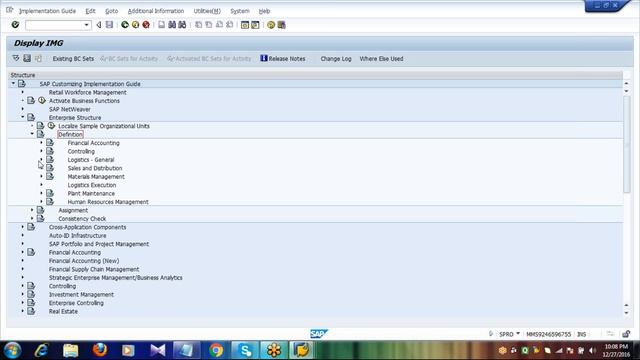Select Logistics Execution tree item
The image size is (640, 360).
pyautogui.click(x=92, y=185)
